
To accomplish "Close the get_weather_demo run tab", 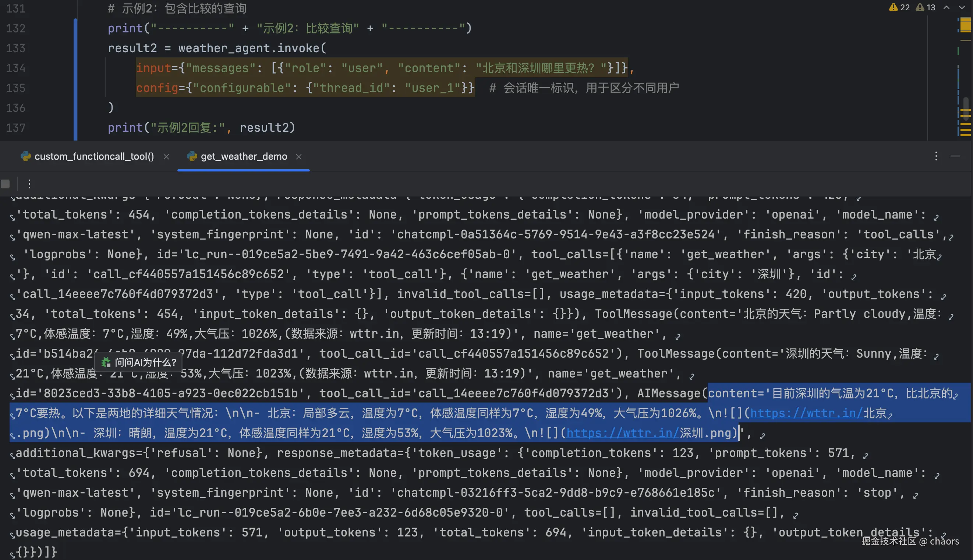I will click(x=299, y=156).
